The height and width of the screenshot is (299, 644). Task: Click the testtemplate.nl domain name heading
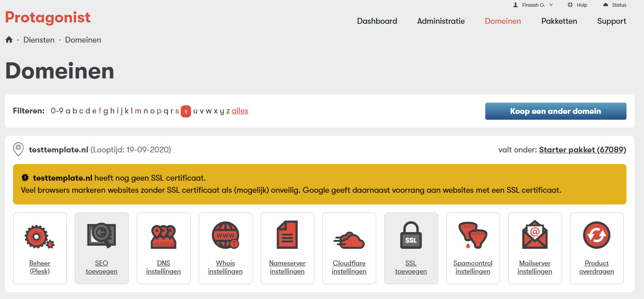click(x=59, y=150)
